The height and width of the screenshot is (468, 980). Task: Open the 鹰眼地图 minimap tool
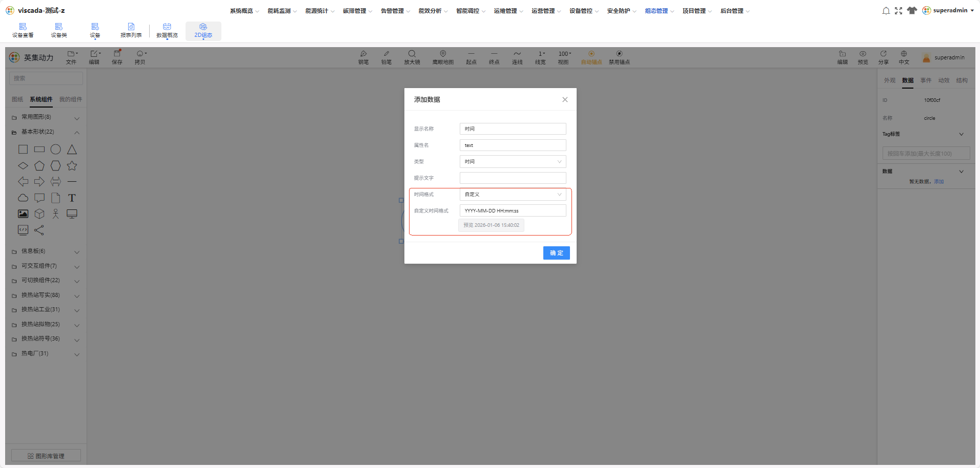click(x=443, y=57)
